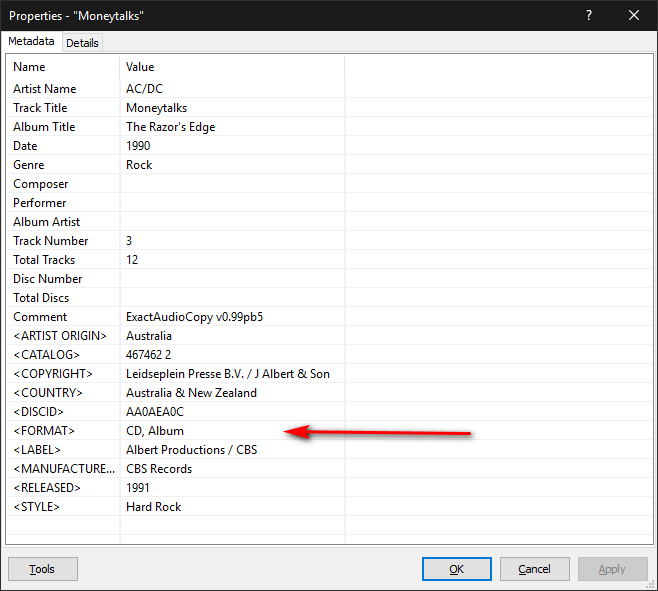Select the Genre value Rock
Image resolution: width=658 pixels, height=591 pixels.
[139, 165]
